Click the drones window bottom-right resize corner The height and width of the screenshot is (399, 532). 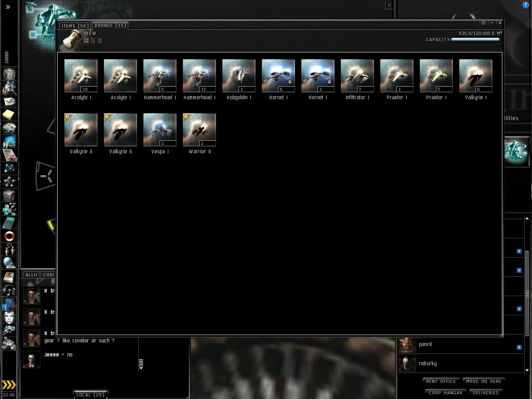pos(501,335)
